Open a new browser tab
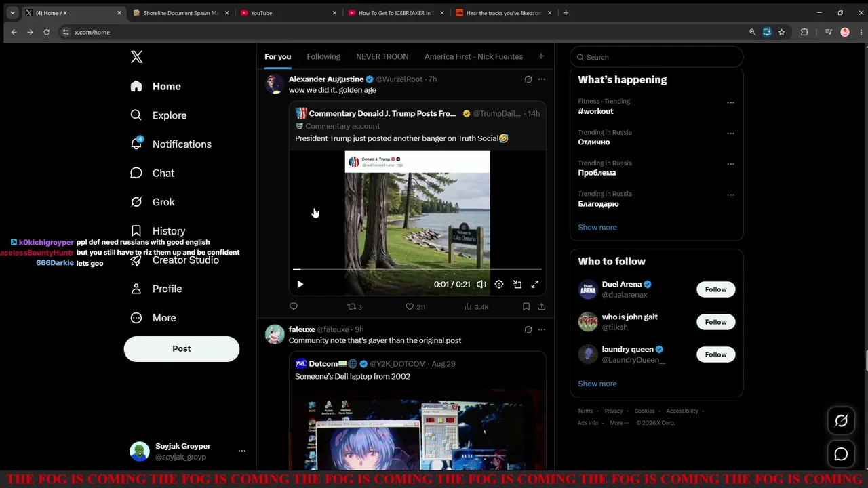 click(x=566, y=13)
